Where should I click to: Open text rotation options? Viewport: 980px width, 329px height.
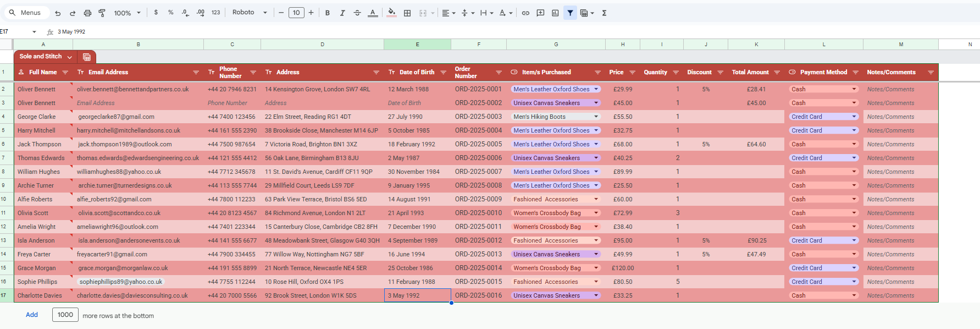(506, 13)
